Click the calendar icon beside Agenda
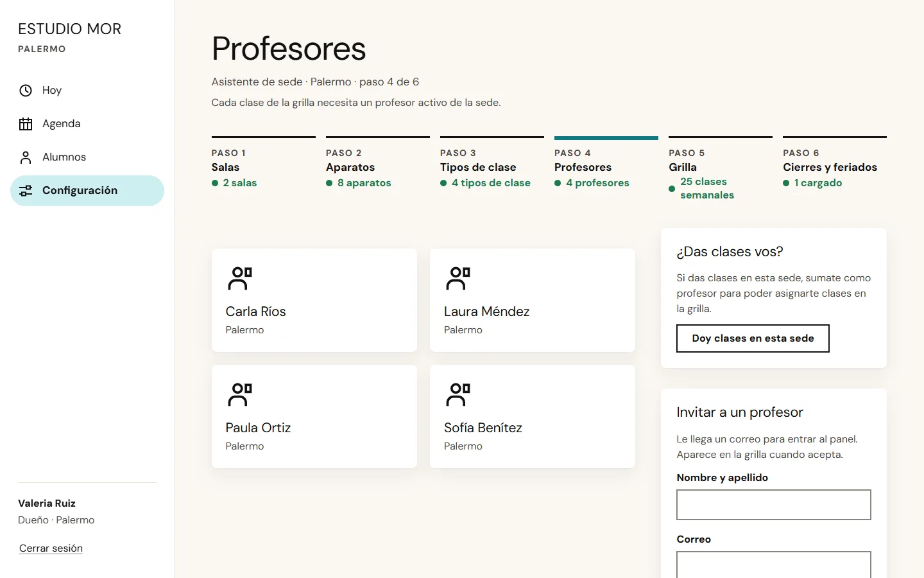Screen dimensions: 924x578 (26, 124)
